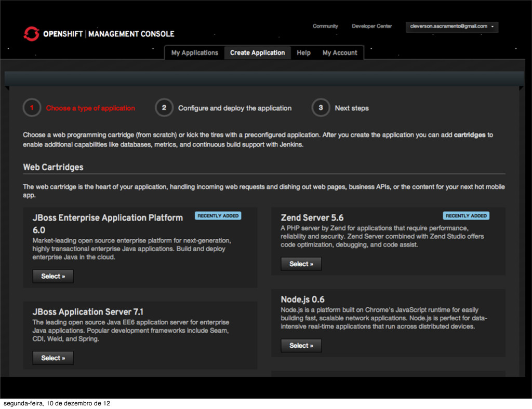The image size is (532, 409).
Task: Click the OpenShift logo icon
Action: [x=32, y=34]
